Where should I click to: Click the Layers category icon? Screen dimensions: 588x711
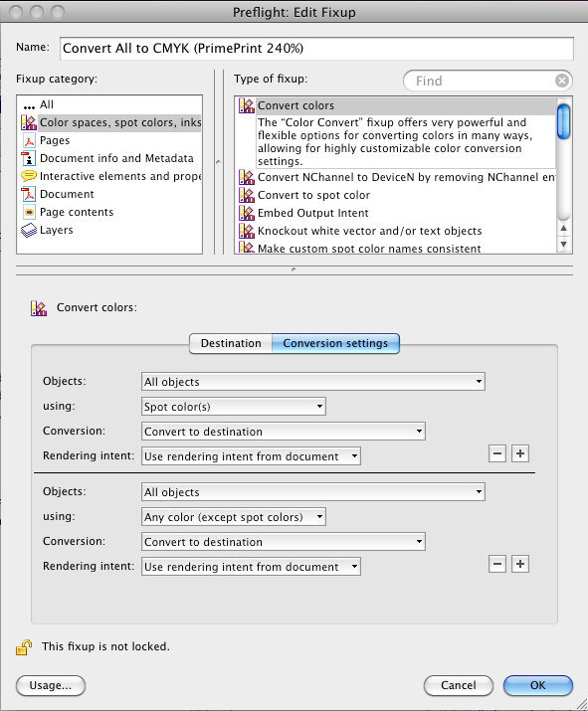(x=29, y=231)
